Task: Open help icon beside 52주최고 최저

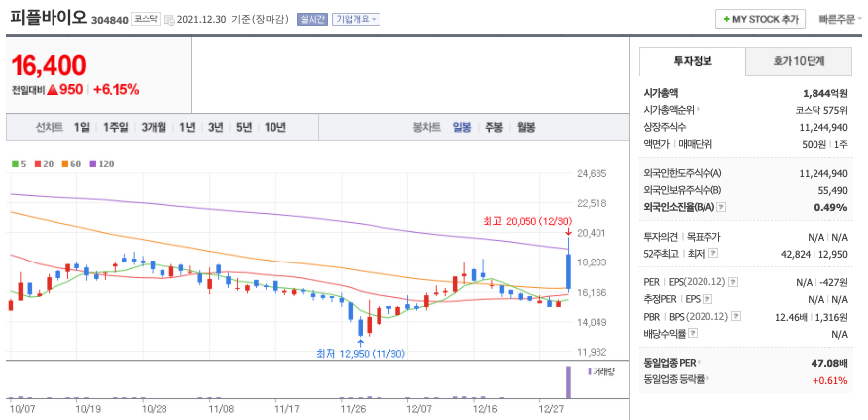Action: point(713,254)
